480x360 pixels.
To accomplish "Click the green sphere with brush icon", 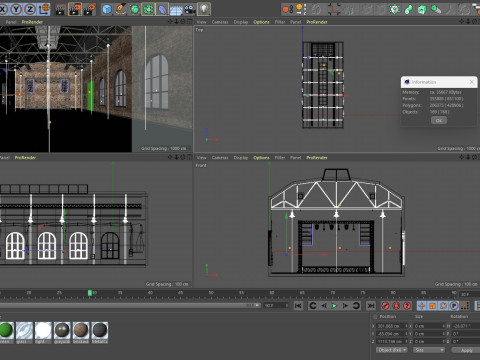I will (436, 9).
